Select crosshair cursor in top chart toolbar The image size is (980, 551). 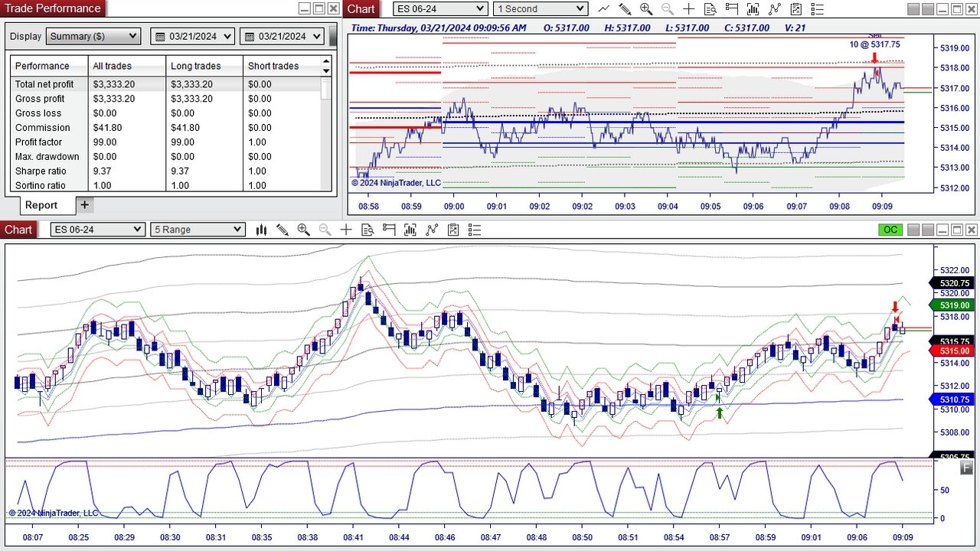pos(688,8)
